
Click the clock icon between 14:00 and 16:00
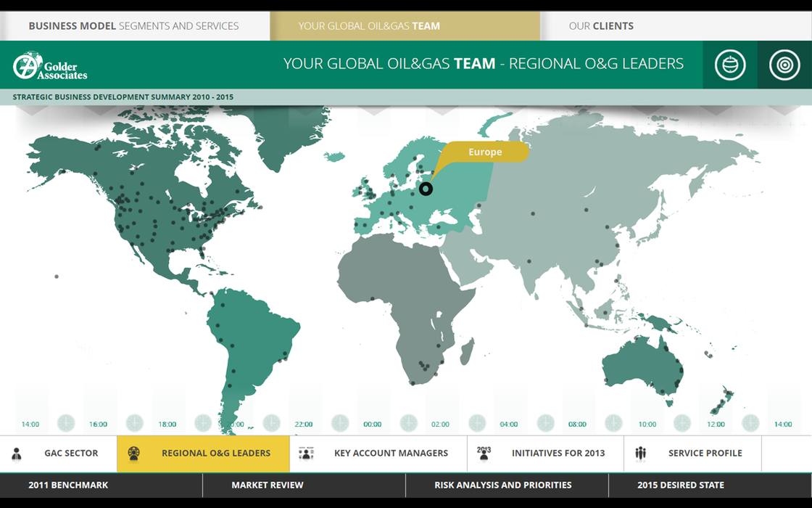click(66, 423)
